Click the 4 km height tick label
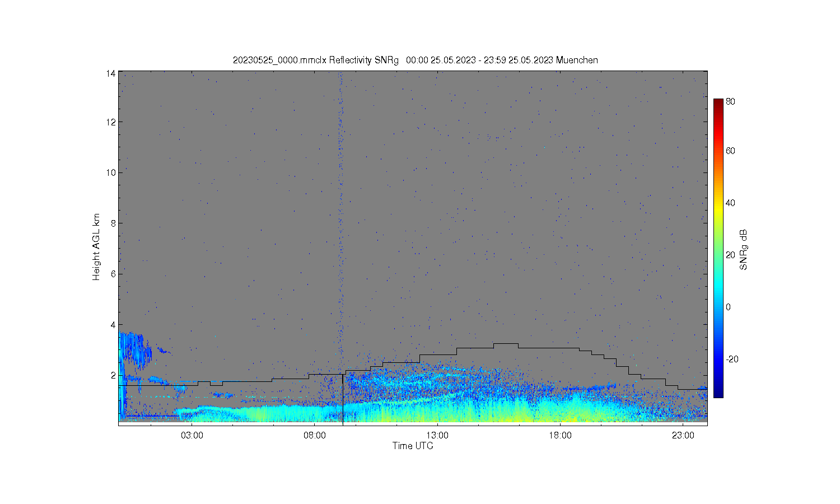The width and height of the screenshot is (840, 504). coord(113,325)
